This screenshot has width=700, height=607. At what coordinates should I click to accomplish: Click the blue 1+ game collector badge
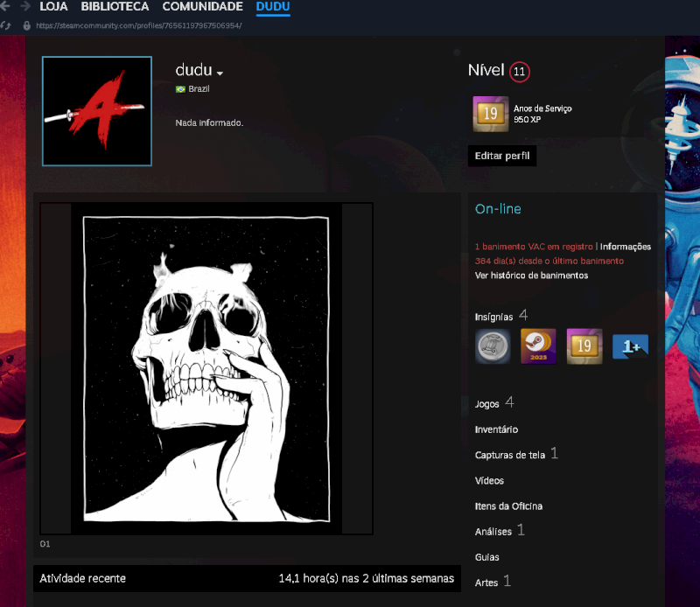click(x=630, y=346)
